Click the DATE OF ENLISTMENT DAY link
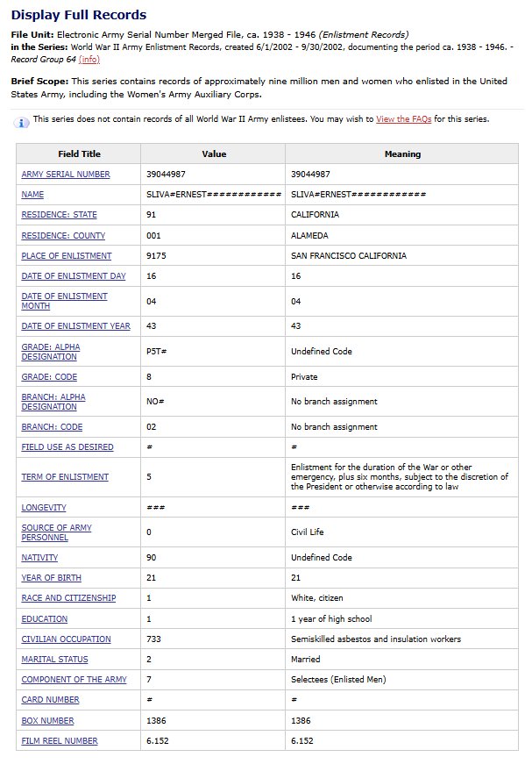This screenshot has height=764, width=532. [74, 276]
